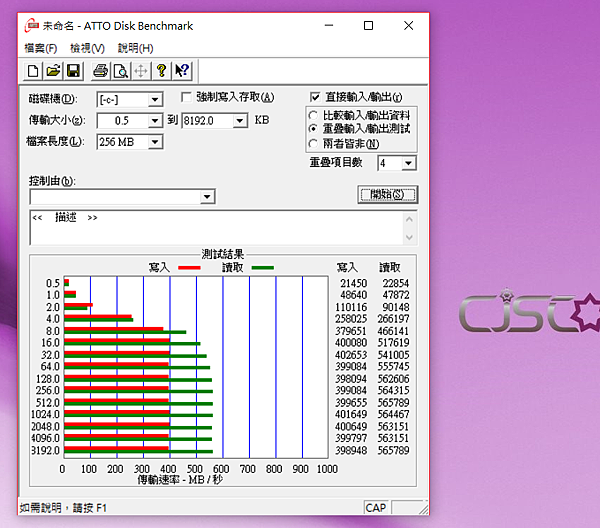The width and height of the screenshot is (600, 528).
Task: Click the Print Preview magnifier icon
Action: (121, 71)
